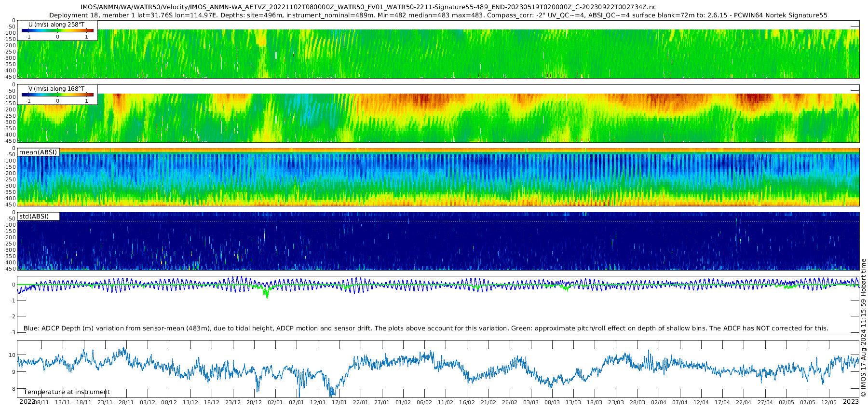
Task: Click the Deployment 18 info line
Action: click(438, 15)
